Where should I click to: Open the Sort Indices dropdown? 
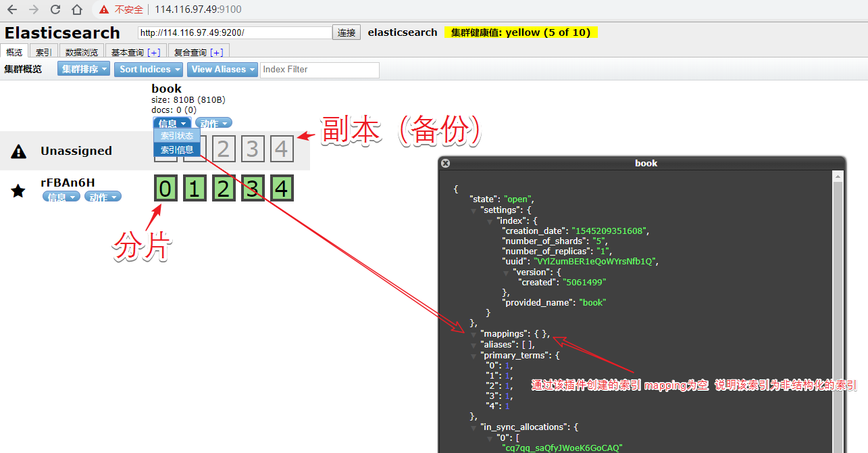tap(149, 69)
